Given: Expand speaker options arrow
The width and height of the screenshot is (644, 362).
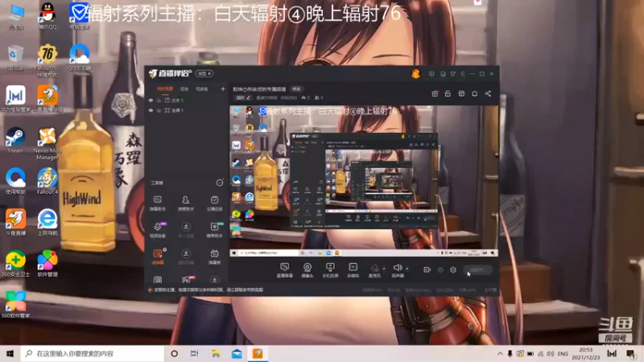Looking at the screenshot, I should tap(407, 269).
